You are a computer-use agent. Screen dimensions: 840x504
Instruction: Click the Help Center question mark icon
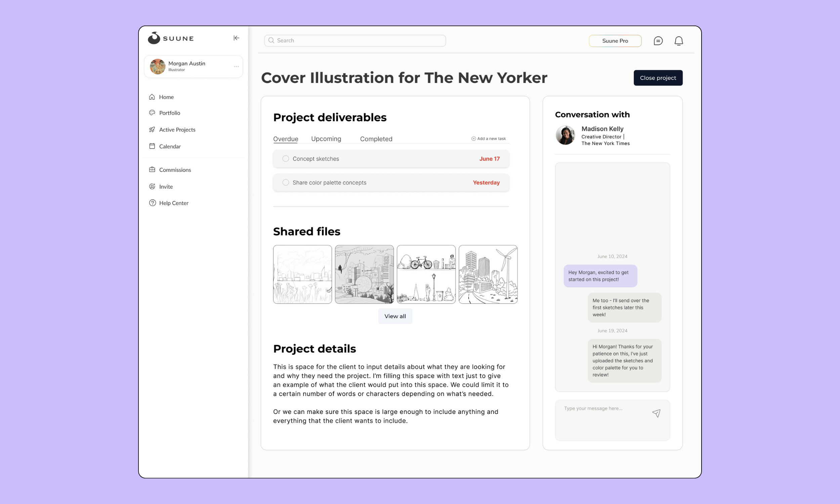(153, 203)
